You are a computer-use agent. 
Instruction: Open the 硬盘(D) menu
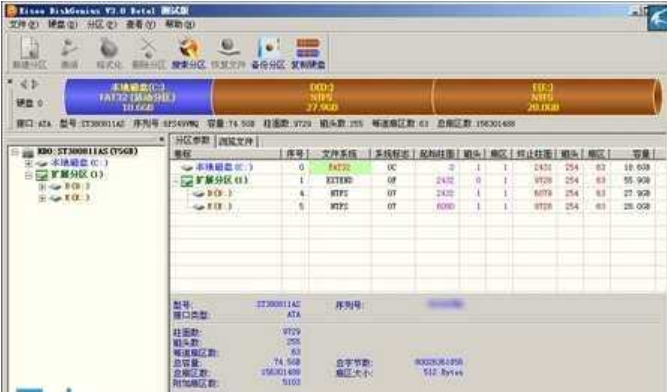tap(63, 24)
